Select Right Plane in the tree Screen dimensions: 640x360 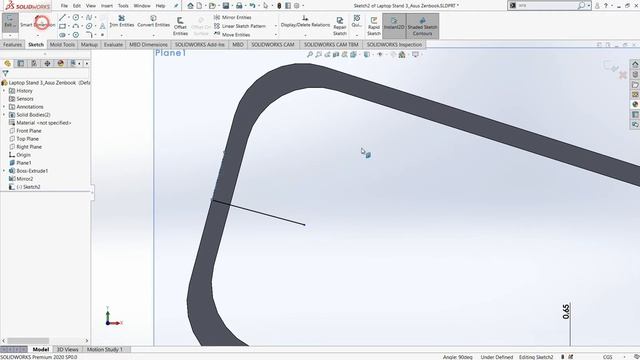pos(29,147)
